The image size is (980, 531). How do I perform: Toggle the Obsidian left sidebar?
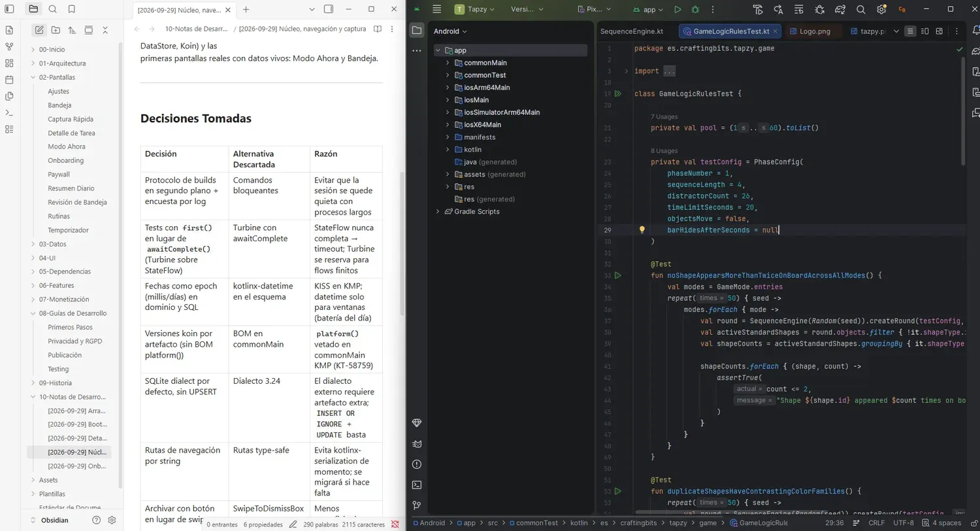coord(9,9)
